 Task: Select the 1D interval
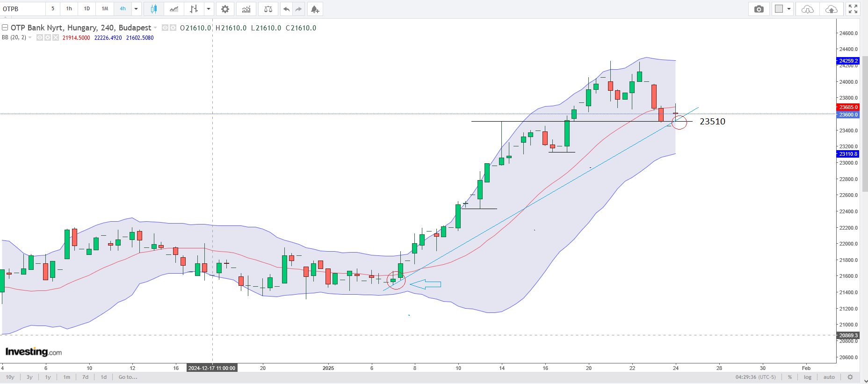87,9
